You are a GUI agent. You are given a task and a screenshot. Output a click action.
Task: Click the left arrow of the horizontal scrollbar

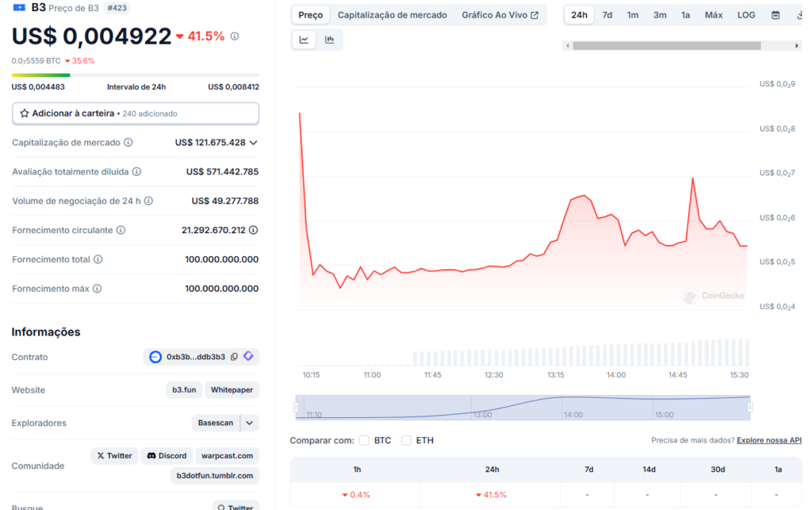568,46
